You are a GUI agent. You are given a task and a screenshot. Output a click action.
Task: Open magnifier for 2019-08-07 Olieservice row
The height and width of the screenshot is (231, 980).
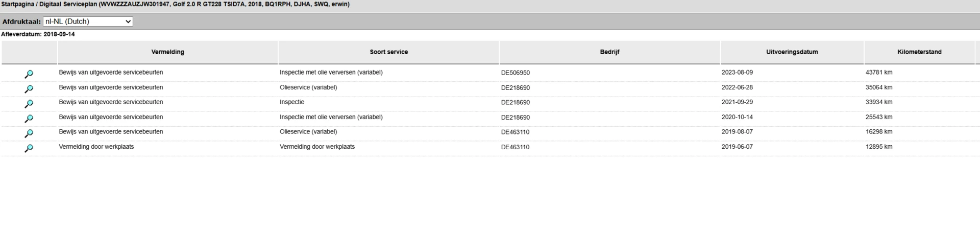click(29, 133)
